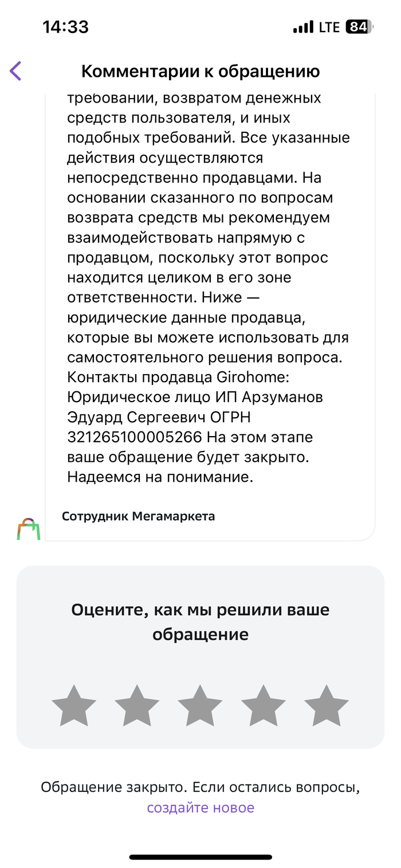Tap the purple back arrow

(15, 71)
